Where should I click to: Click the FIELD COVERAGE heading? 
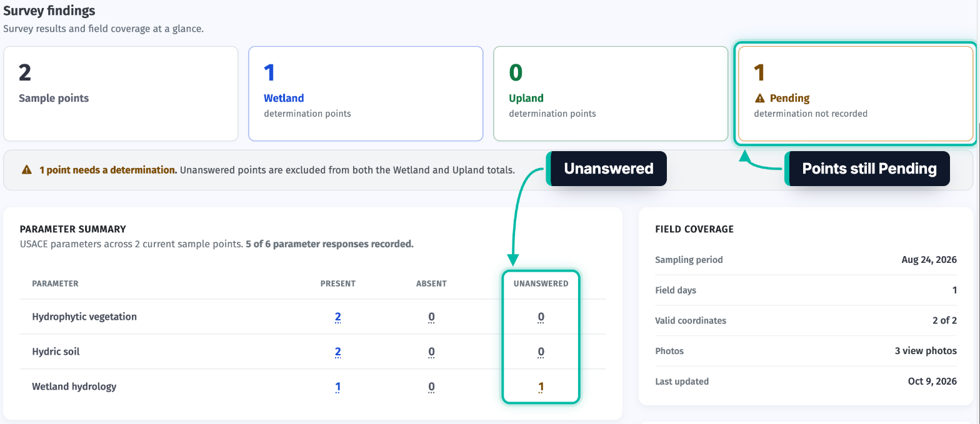[694, 229]
